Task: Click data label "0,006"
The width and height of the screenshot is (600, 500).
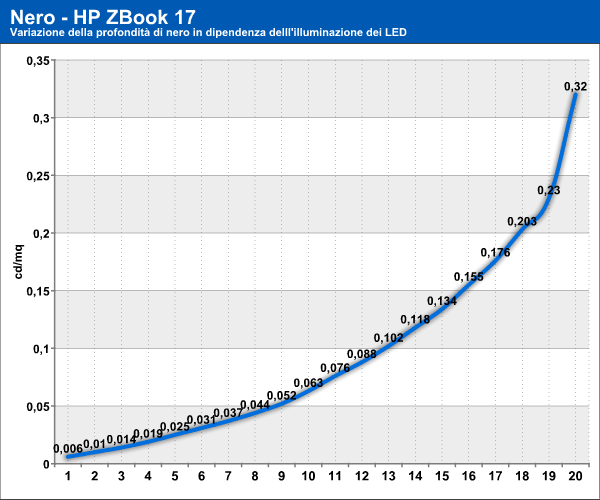Action: click(68, 448)
